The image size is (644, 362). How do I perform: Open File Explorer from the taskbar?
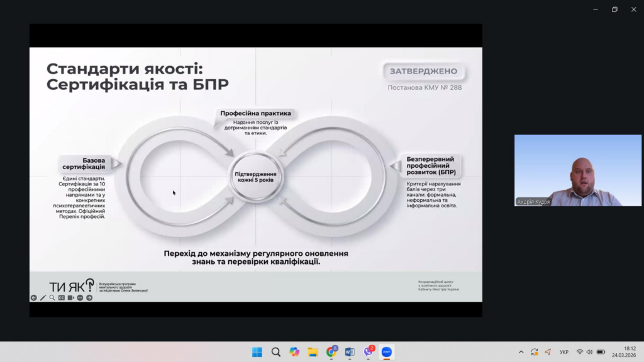click(313, 352)
